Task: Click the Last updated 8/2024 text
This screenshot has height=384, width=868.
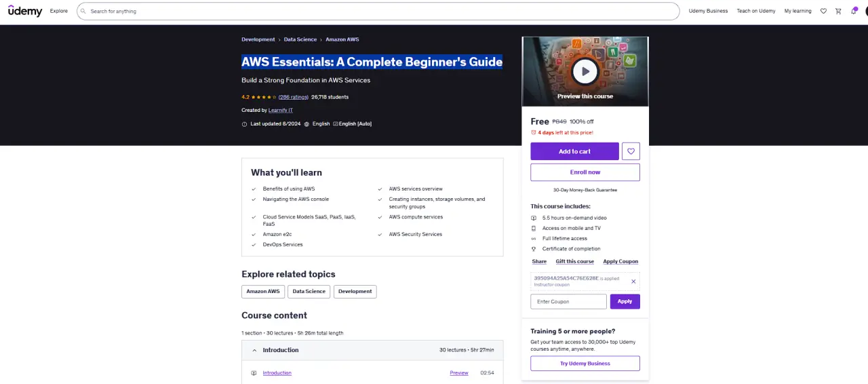Action: 275,123
